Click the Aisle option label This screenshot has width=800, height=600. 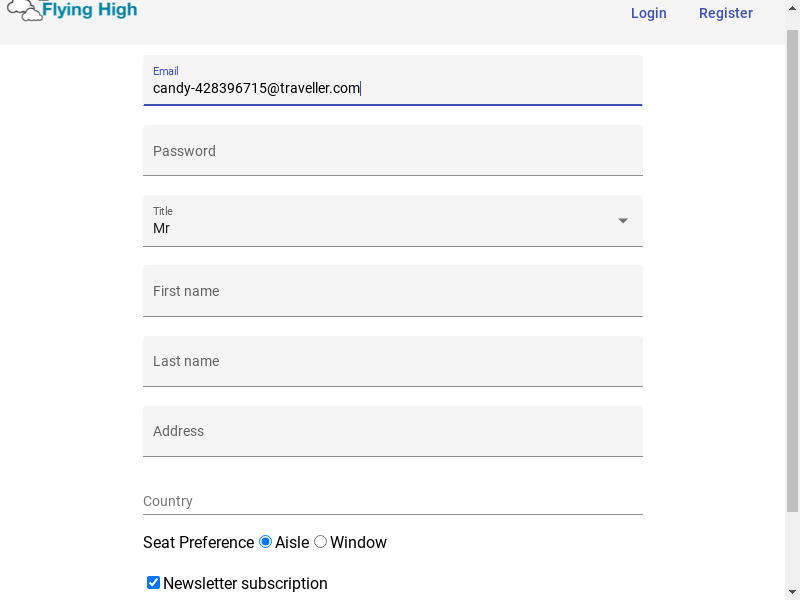(292, 542)
